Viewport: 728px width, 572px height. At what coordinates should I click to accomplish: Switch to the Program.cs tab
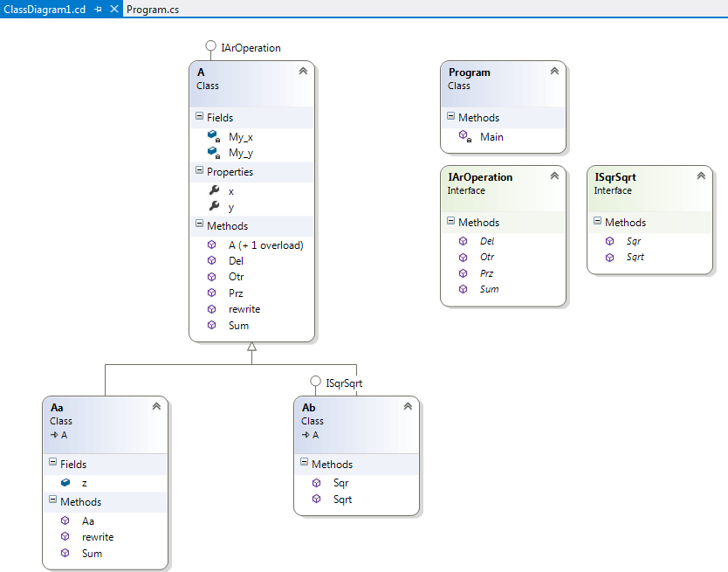153,10
